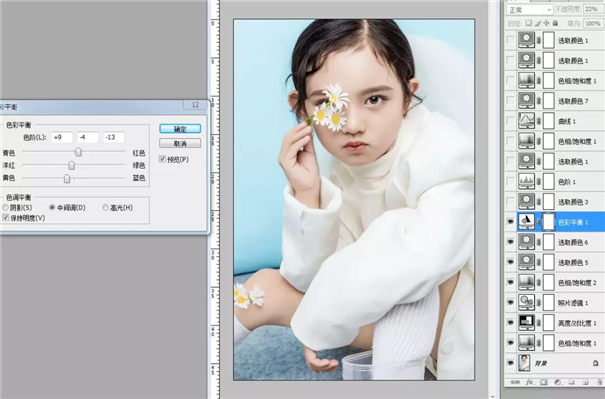Hide the 亮度/对比度 1 layer

(510, 323)
